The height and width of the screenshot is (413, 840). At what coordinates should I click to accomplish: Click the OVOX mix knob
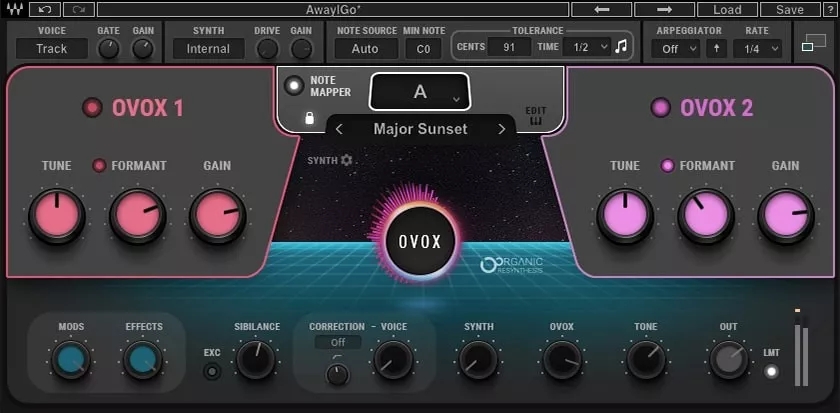coord(562,360)
